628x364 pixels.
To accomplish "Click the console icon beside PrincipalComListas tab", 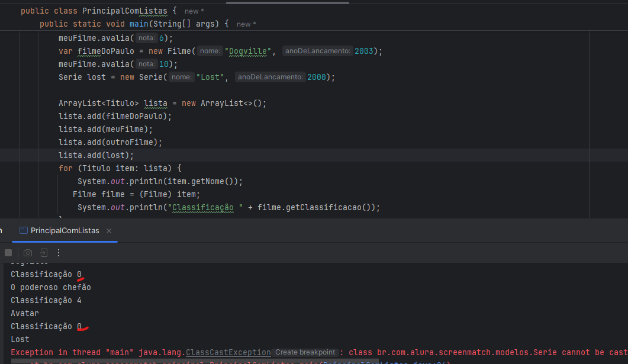I will (x=24, y=230).
